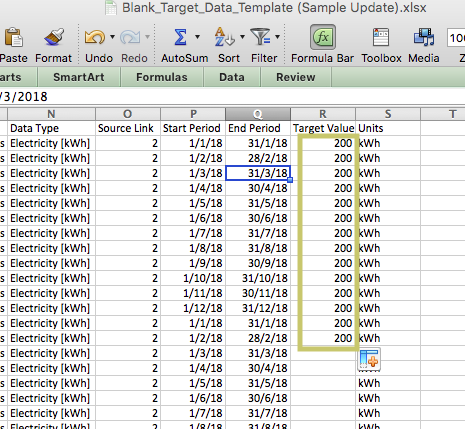Click the Source Link header cell
Image resolution: width=465 pixels, height=429 pixels.
[x=128, y=128]
